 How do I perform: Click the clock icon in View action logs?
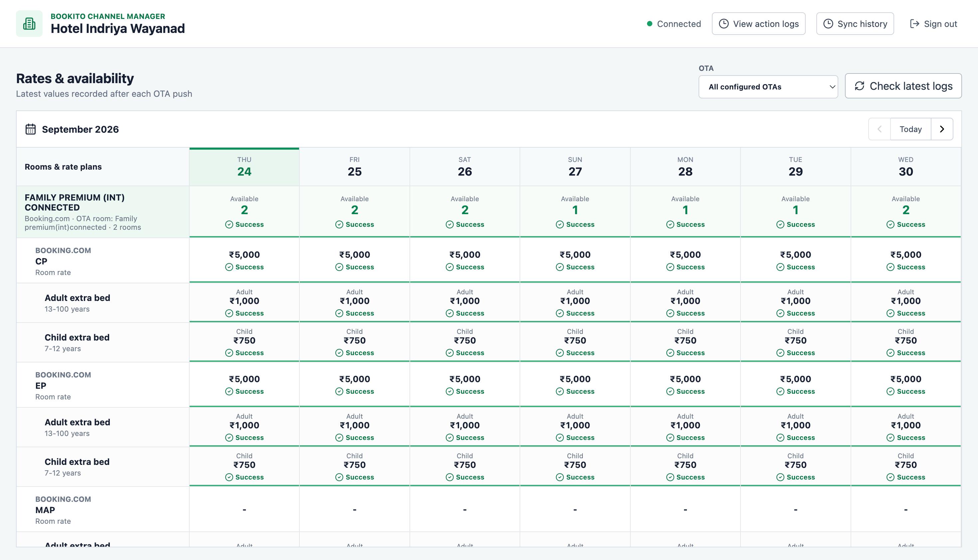(724, 24)
